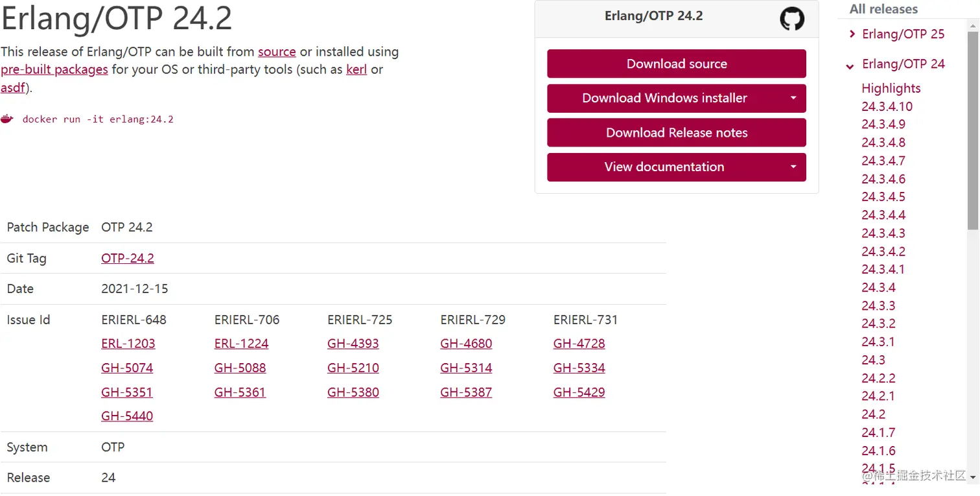This screenshot has height=496, width=980.
Task: Open issue GH-5334
Action: (579, 368)
